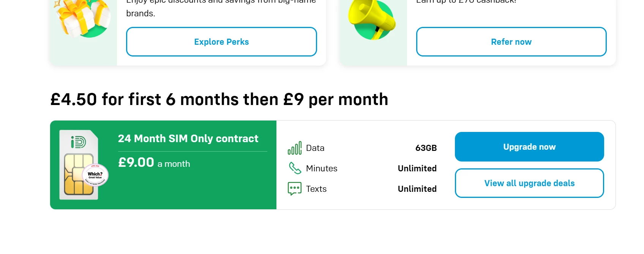Click the £9.00 a month price
644x254 pixels.
(x=154, y=163)
